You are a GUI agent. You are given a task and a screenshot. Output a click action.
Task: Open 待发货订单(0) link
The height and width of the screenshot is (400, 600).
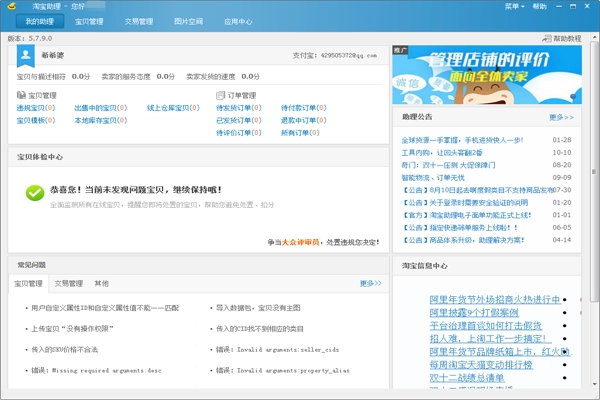pyautogui.click(x=239, y=108)
